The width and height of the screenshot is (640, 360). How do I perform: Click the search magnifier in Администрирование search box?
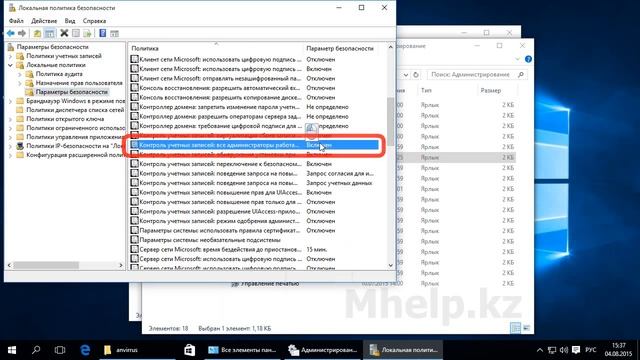[x=520, y=75]
